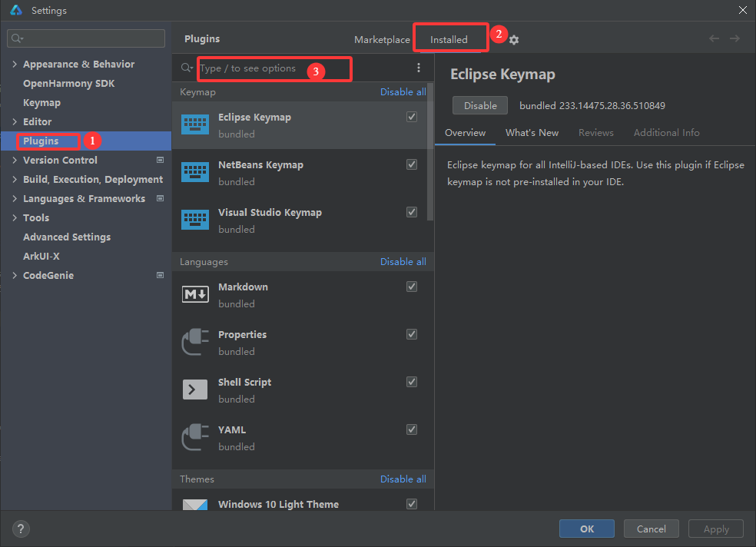Click the settings search magnifier icon

(x=18, y=38)
